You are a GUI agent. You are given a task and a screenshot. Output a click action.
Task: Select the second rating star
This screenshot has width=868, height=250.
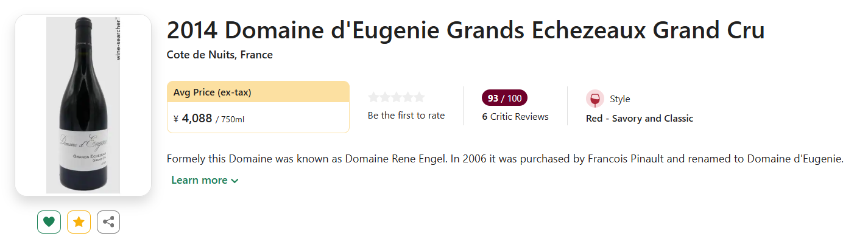(385, 97)
